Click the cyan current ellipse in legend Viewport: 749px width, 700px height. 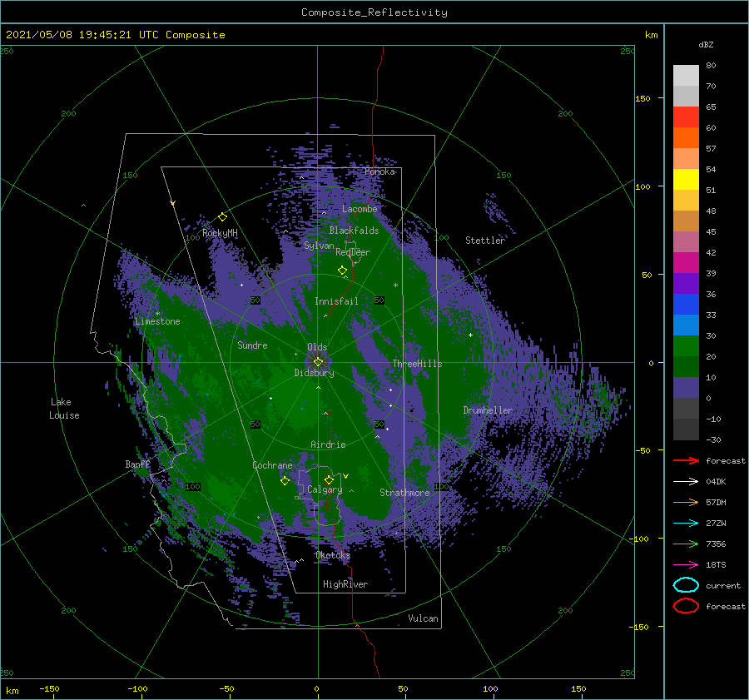pos(686,585)
